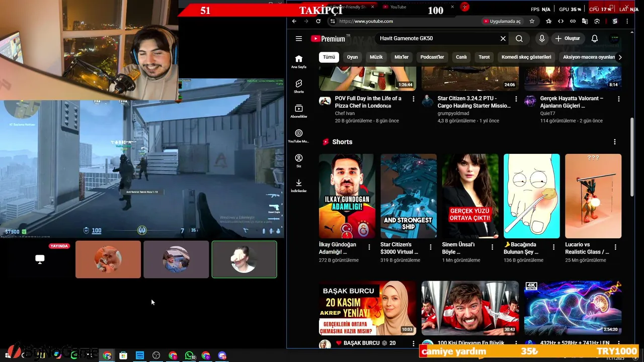Open the account avatar menu
Screen dimensions: 644x362
pos(614,39)
